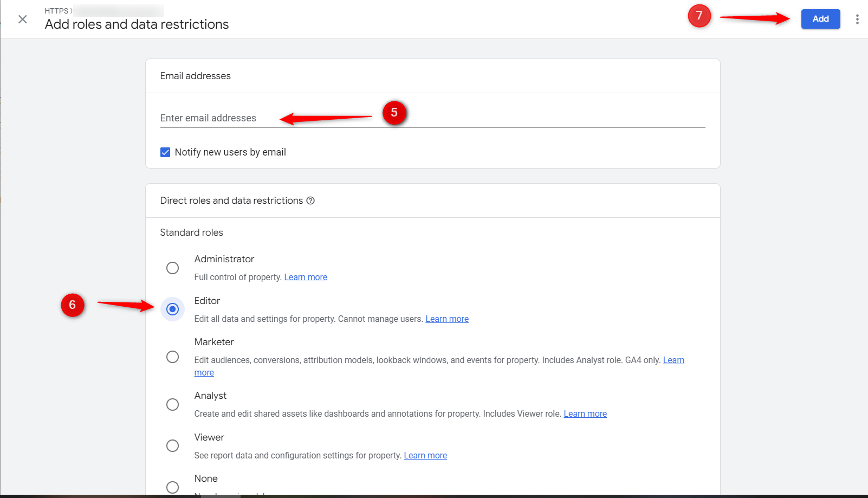This screenshot has width=868, height=498.
Task: Click the HTTPS breadcrumb at top
Action: point(56,11)
